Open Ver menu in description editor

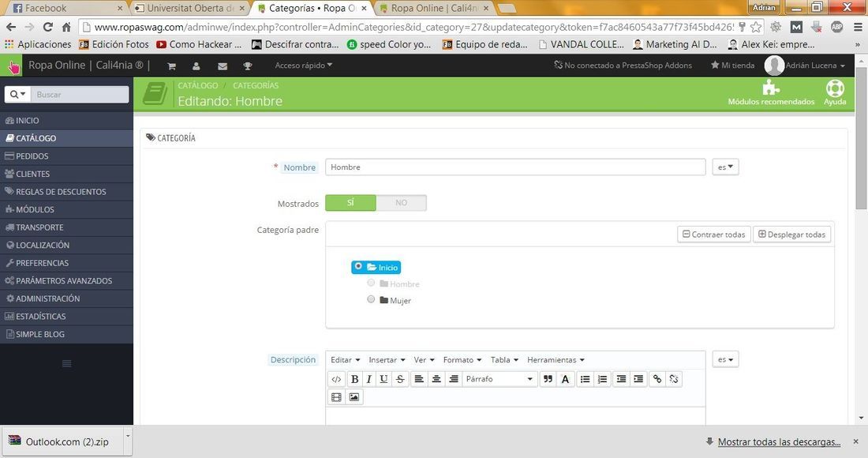(424, 360)
